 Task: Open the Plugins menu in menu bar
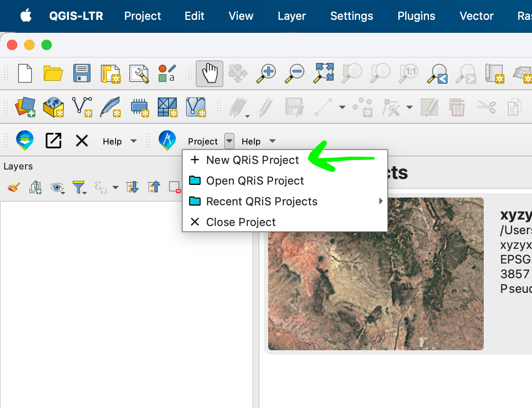[416, 16]
